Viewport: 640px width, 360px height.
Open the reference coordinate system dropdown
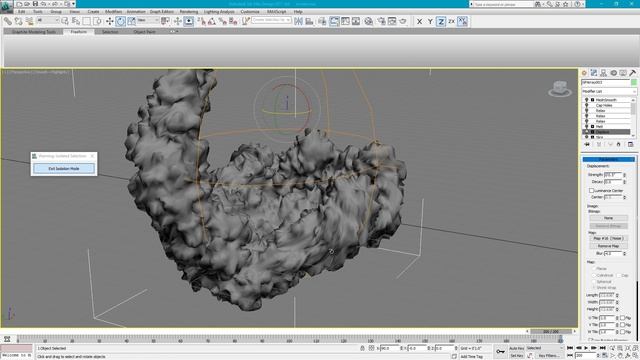[149, 20]
